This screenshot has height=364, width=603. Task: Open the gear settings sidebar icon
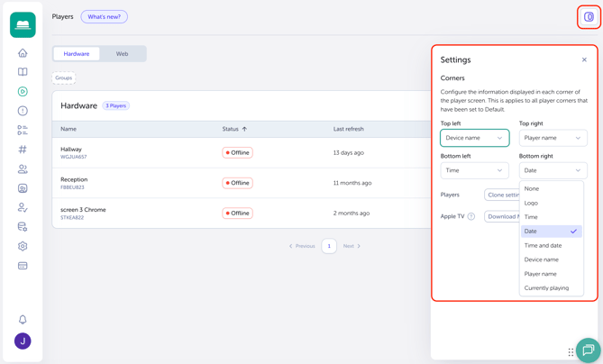(x=23, y=246)
